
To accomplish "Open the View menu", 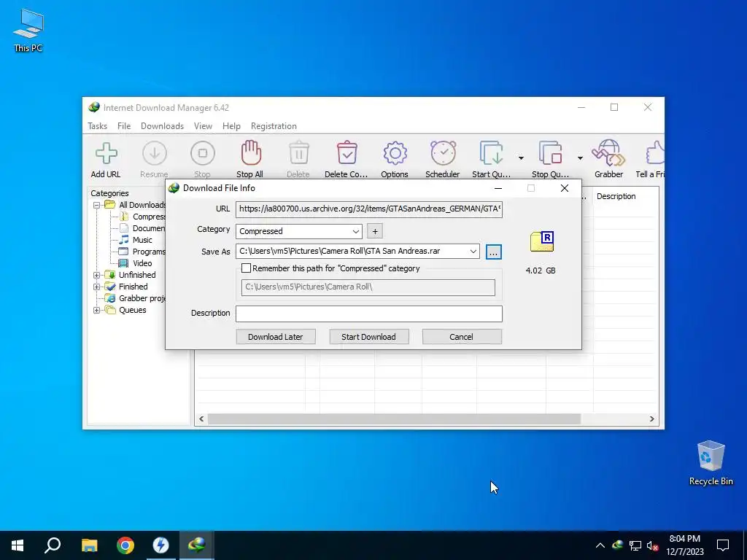I will tap(203, 126).
